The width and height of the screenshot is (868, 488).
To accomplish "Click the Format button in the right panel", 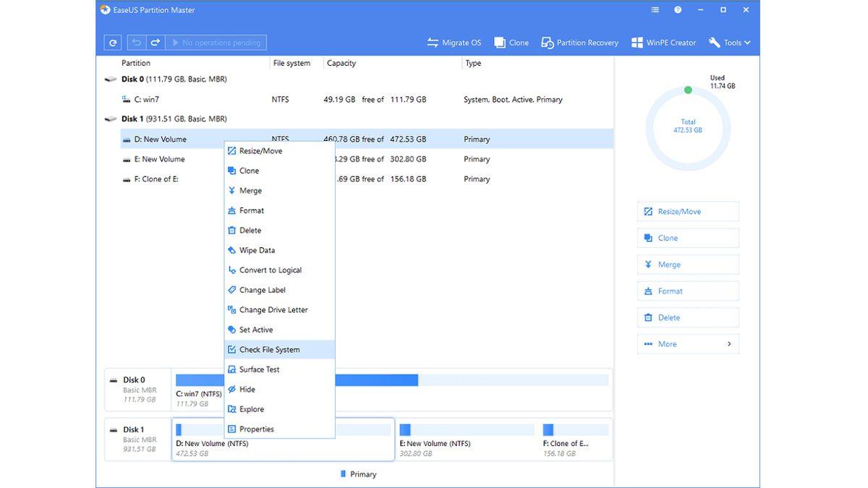I will 686,291.
